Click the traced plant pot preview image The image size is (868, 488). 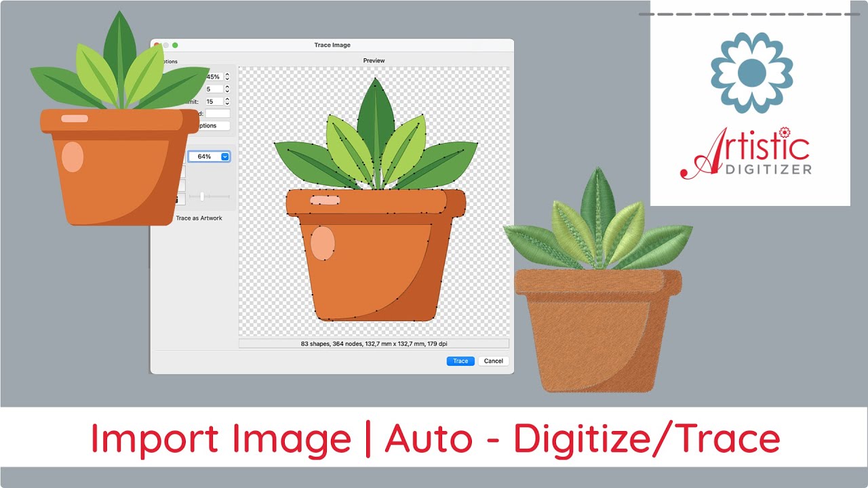(x=375, y=199)
